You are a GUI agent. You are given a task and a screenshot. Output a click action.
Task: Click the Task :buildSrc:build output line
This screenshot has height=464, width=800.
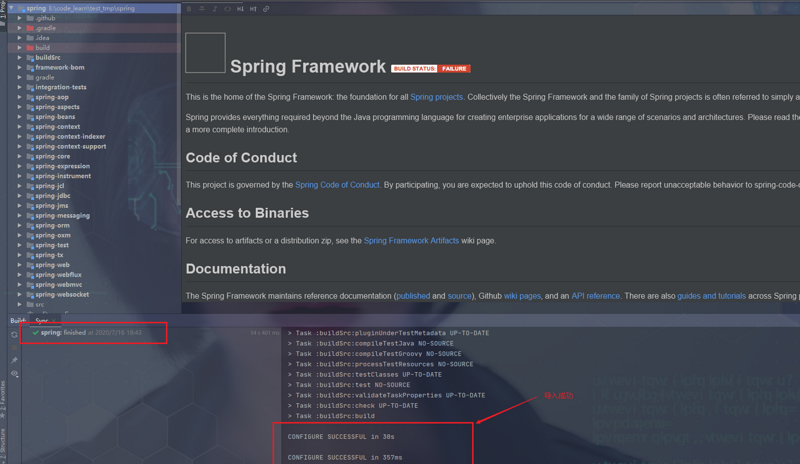[x=331, y=416]
